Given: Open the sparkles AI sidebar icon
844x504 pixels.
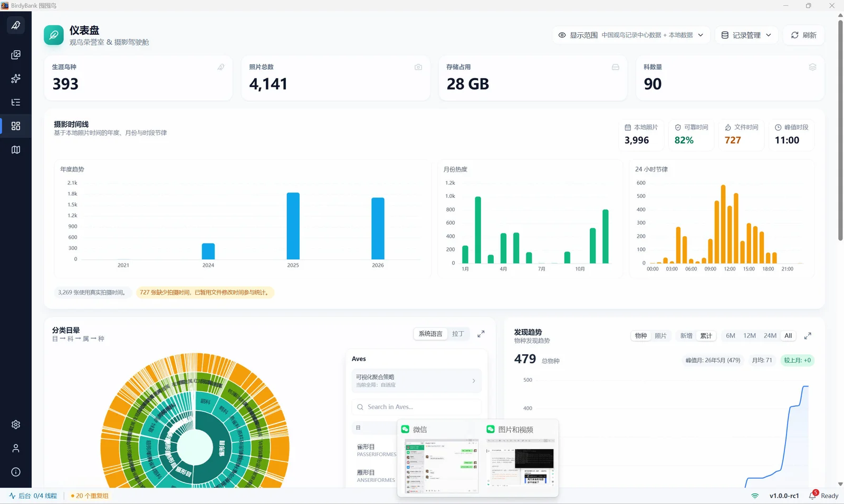Looking at the screenshot, I should point(16,79).
